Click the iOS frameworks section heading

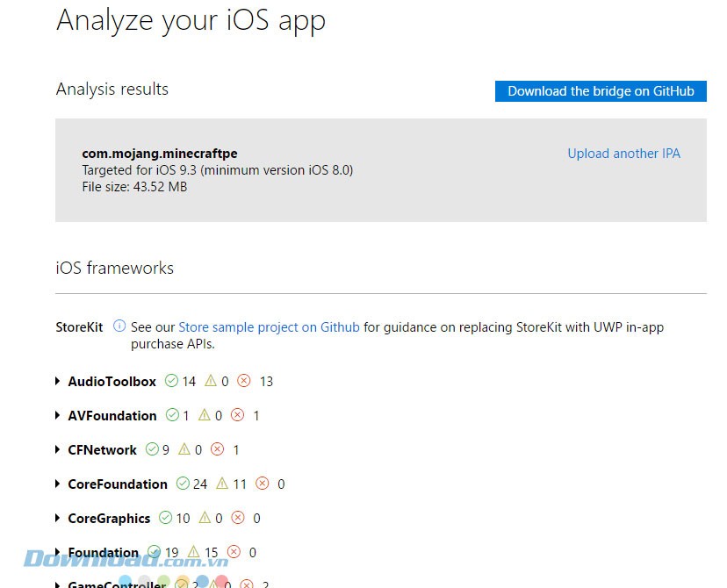pyautogui.click(x=115, y=268)
